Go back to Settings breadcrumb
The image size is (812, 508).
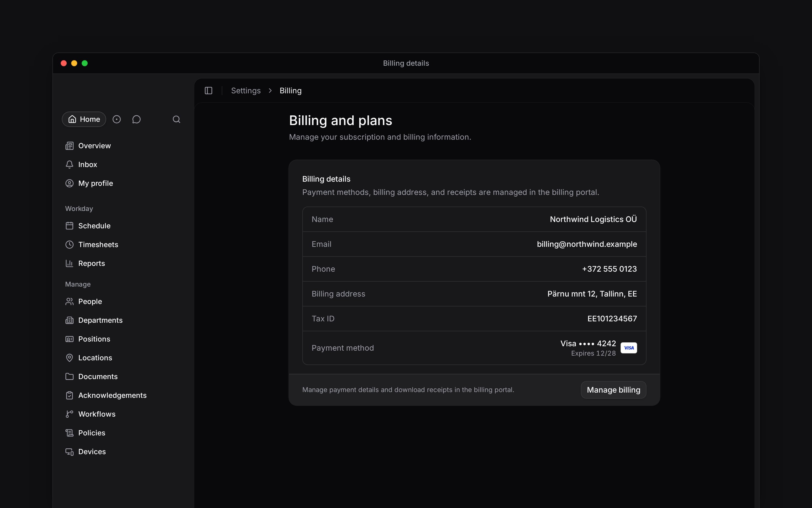click(245, 91)
